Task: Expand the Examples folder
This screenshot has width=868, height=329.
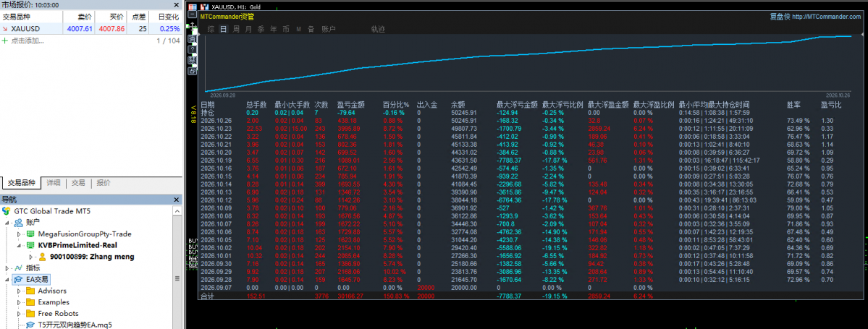Action: pyautogui.click(x=20, y=302)
